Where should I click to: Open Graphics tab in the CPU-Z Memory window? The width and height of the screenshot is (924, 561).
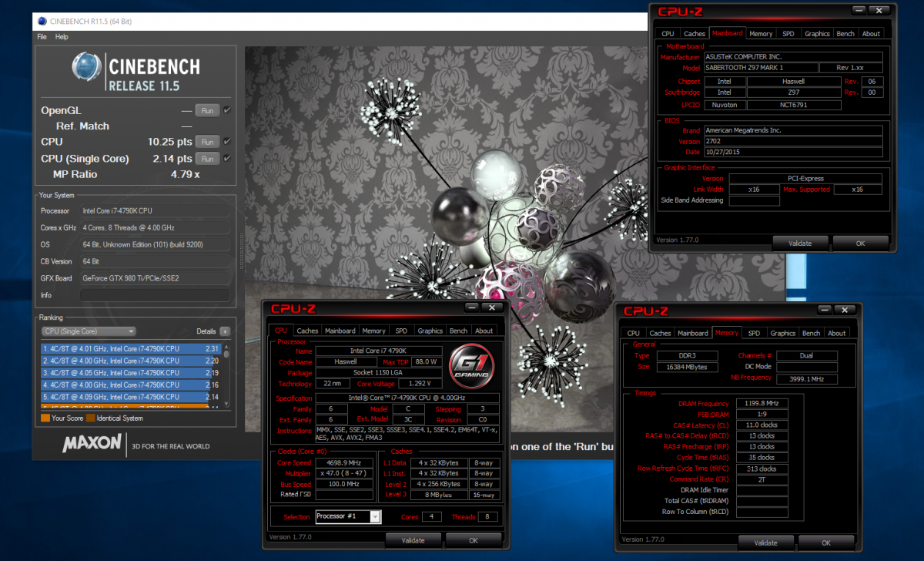(783, 333)
